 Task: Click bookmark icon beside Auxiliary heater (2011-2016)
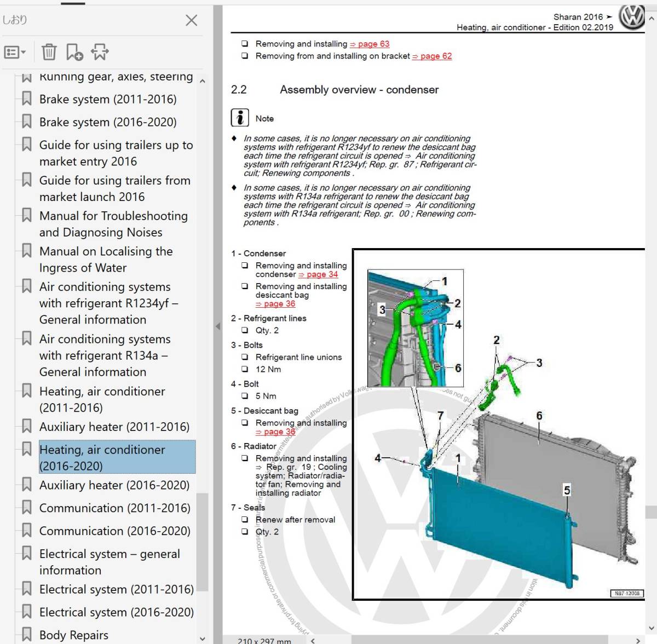(26, 427)
